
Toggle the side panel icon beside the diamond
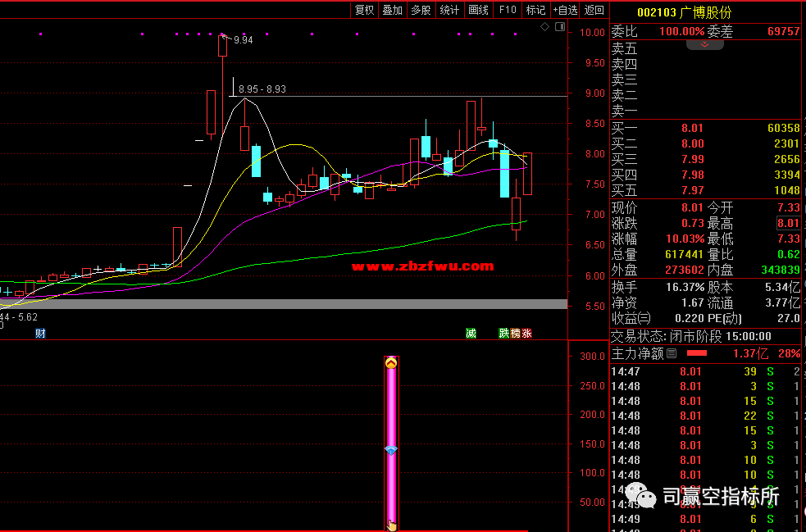point(559,27)
